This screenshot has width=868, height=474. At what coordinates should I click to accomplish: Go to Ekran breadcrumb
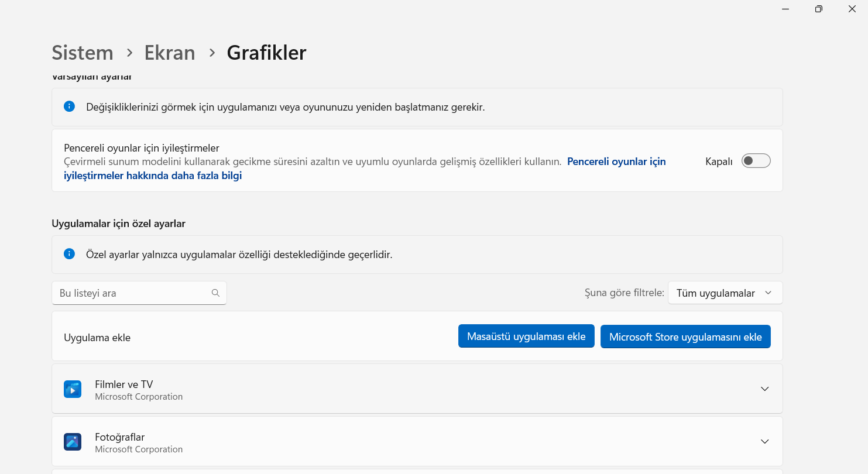170,53
